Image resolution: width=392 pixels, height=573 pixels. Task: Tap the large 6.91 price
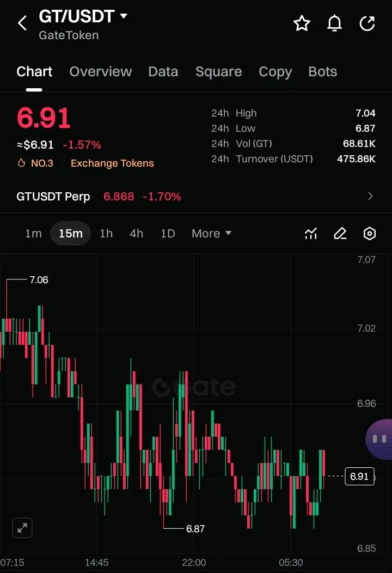pyautogui.click(x=44, y=118)
